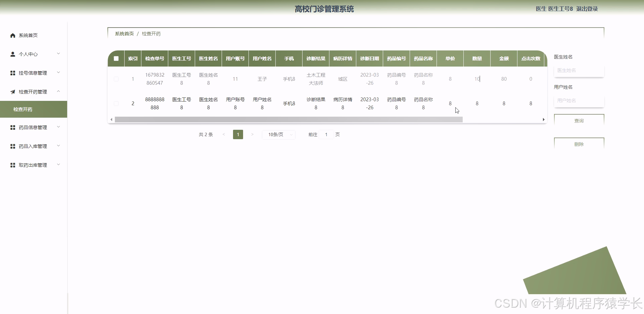Screen dimensions: 644x314
Task: Open 药品信息管理 sidebar menu
Action: (x=34, y=127)
